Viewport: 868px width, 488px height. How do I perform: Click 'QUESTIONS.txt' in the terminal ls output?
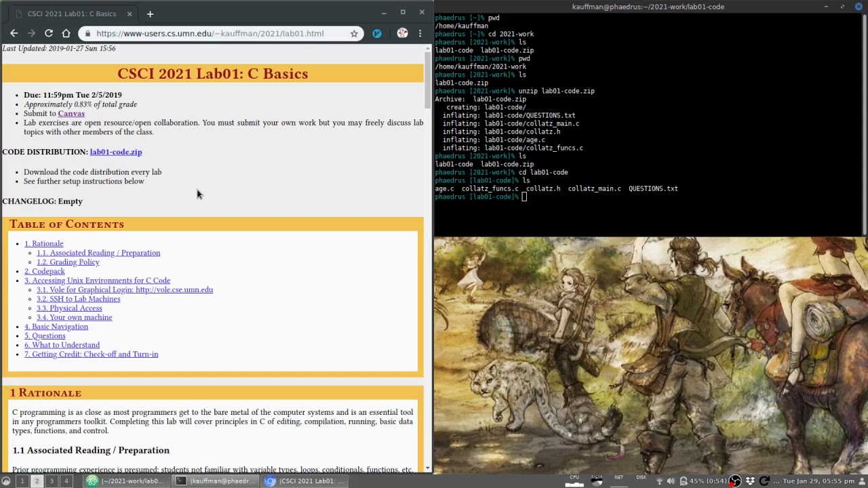coord(653,188)
